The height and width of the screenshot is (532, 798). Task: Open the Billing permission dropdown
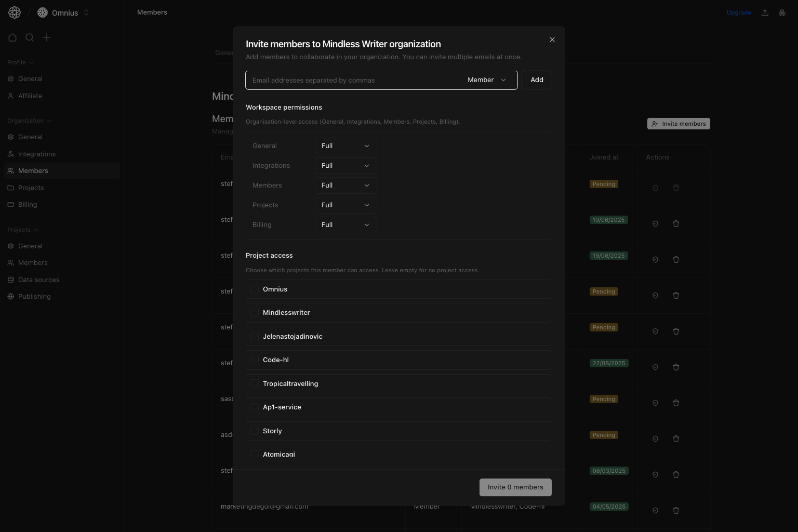tap(345, 224)
